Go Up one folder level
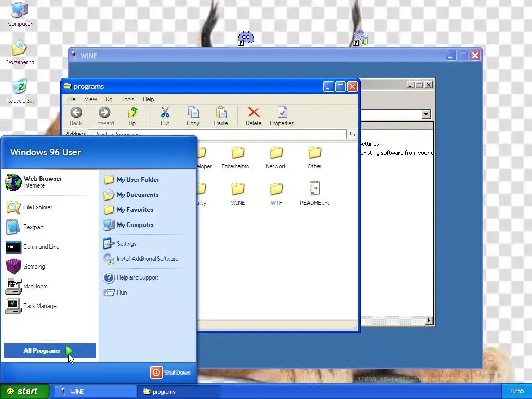532x399 pixels. (x=132, y=116)
